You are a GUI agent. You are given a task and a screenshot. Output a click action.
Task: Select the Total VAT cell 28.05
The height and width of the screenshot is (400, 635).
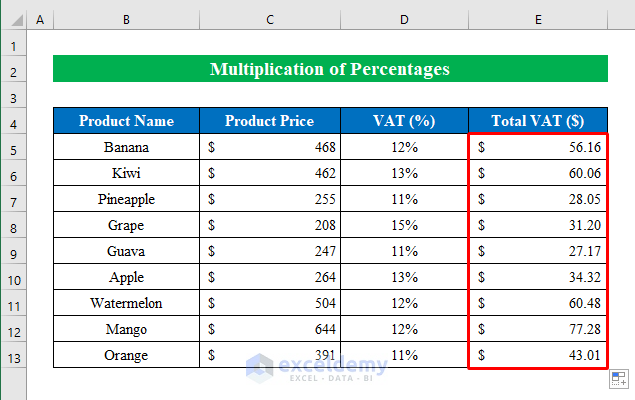coord(538,199)
